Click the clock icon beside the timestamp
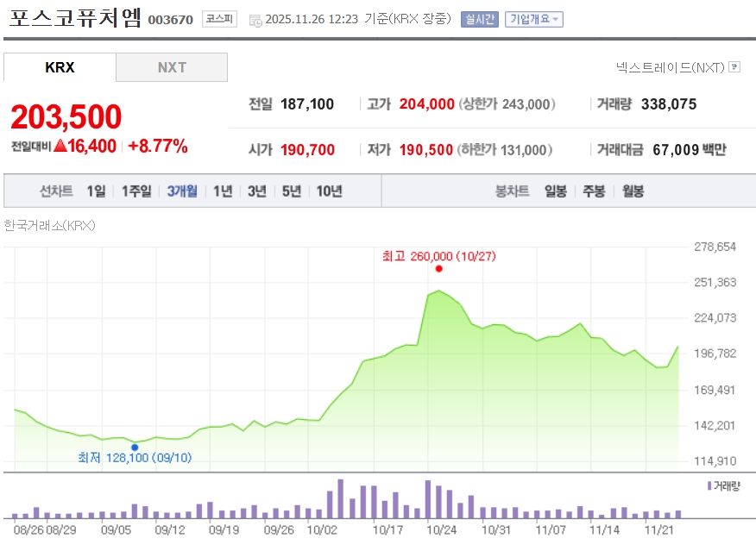This screenshot has height=551, width=756. (255, 20)
